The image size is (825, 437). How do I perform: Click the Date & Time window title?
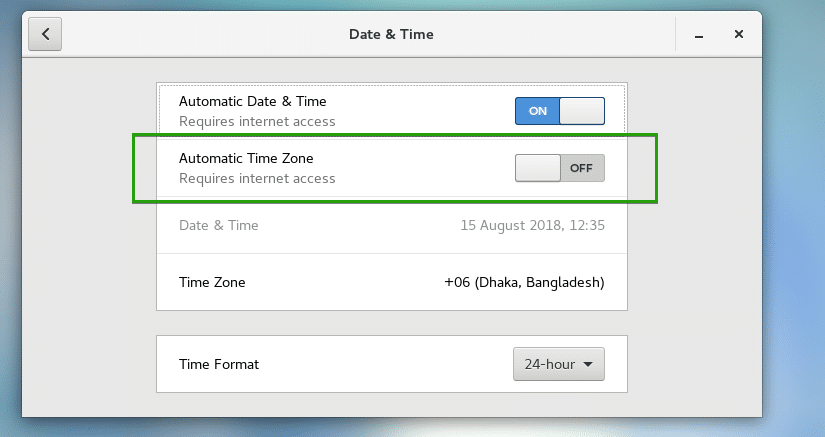click(x=391, y=34)
